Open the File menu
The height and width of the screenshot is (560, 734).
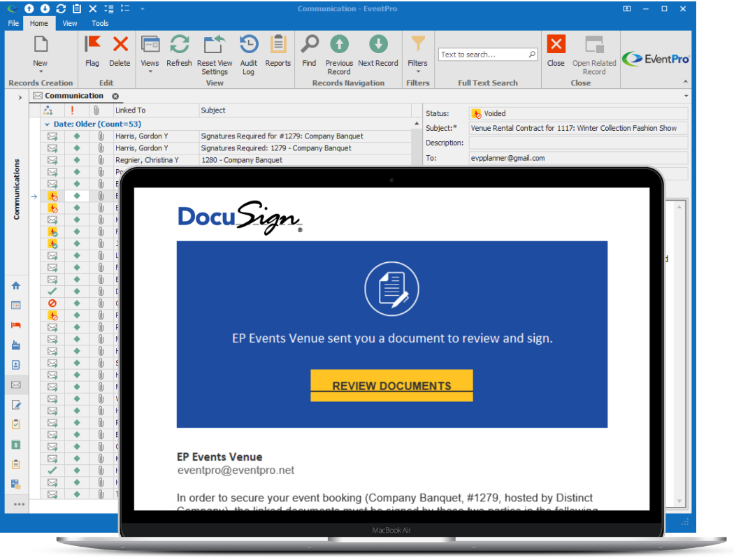click(13, 23)
